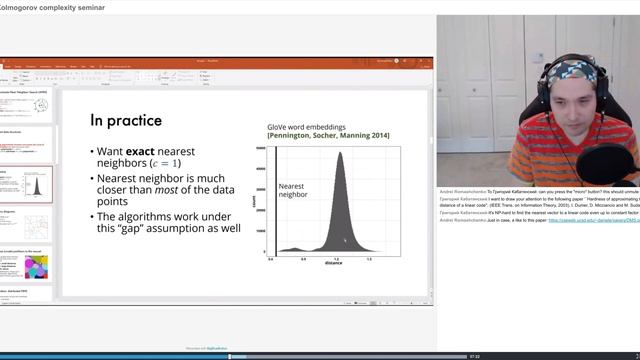Select the slide thumbnail with colorful partition image
Viewport: 640px width, 360px height.
[x=25, y=264]
